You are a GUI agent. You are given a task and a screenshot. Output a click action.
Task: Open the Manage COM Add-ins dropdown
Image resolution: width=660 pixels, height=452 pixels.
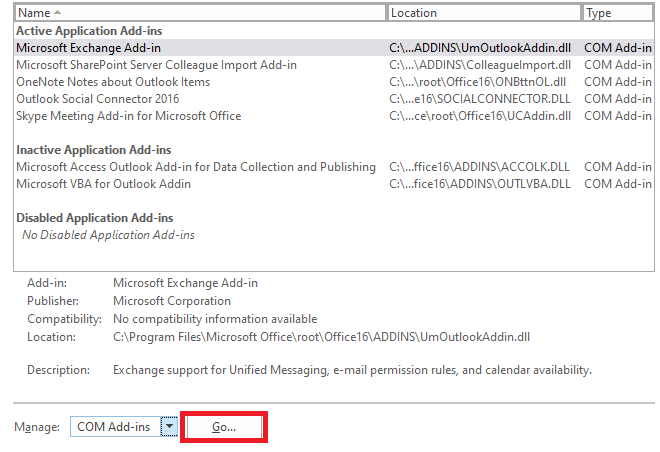click(x=169, y=427)
